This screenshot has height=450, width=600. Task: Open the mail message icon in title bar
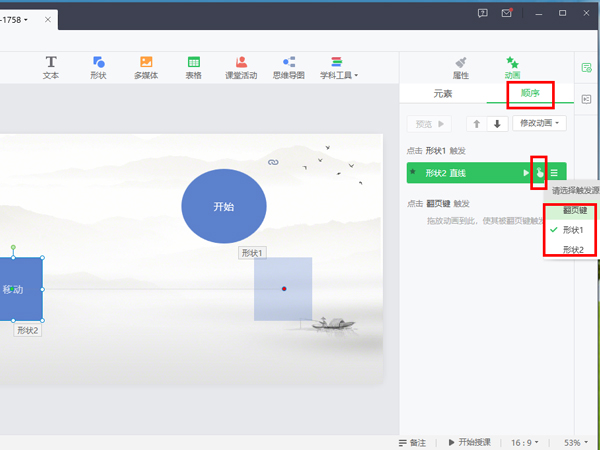pos(507,13)
